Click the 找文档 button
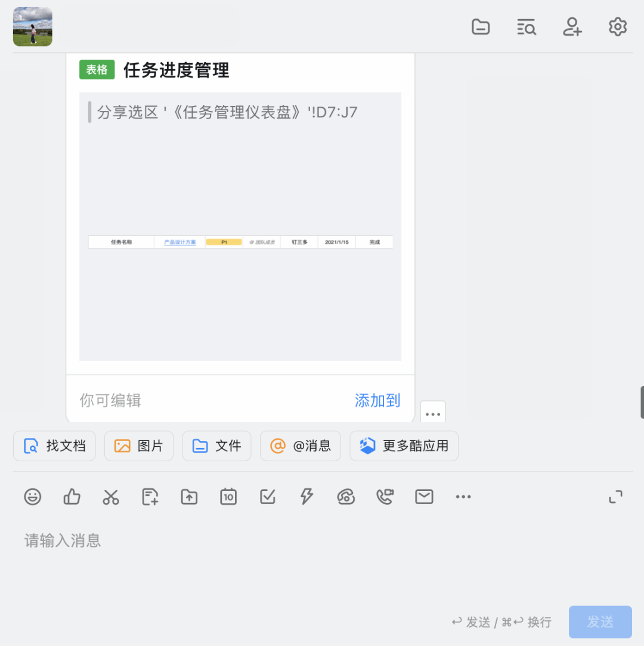 (54, 446)
